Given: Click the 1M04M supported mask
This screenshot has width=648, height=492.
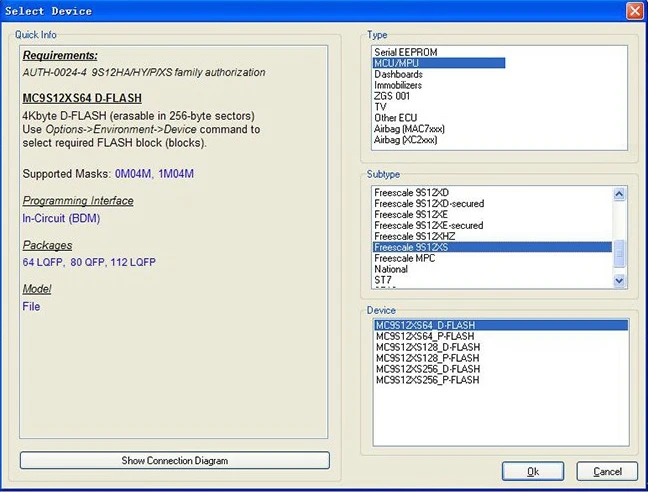Looking at the screenshot, I should click(176, 174).
